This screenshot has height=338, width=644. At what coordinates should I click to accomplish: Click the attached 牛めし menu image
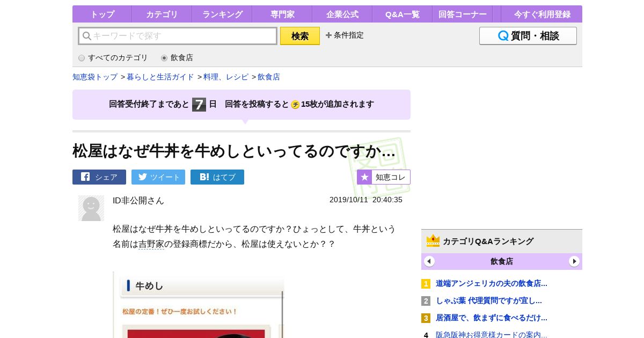pyautogui.click(x=199, y=305)
